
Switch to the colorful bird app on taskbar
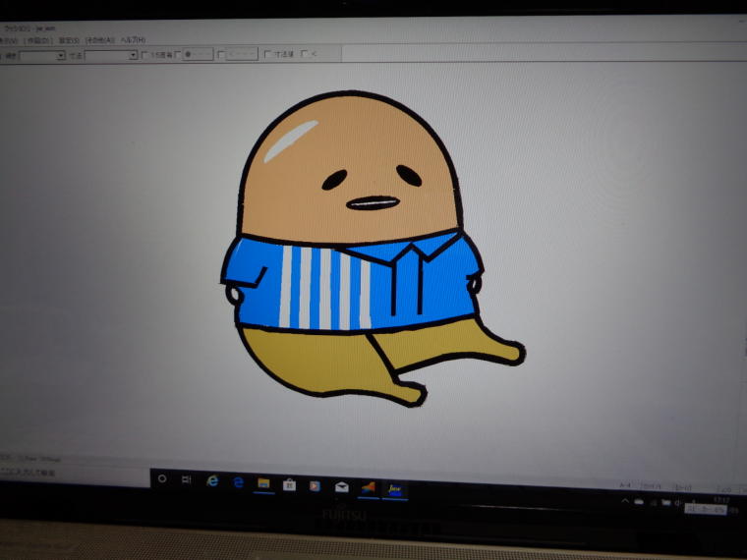tap(368, 488)
